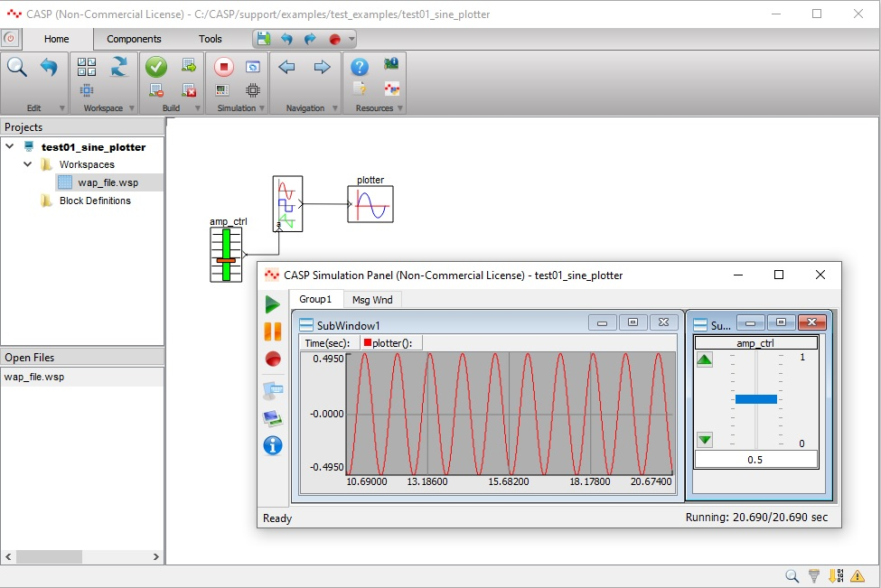
Task: Select the Block Definitions folder
Action: tap(95, 201)
